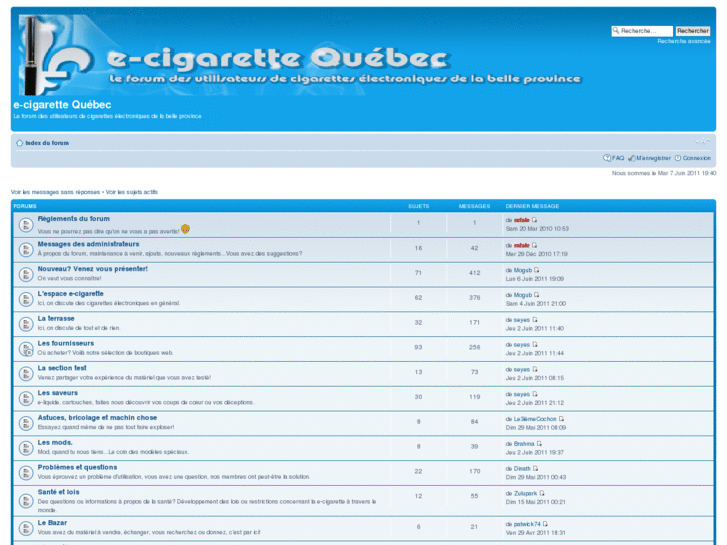727x545 pixels.
Task: Open Brahma user profile
Action: coord(524,444)
